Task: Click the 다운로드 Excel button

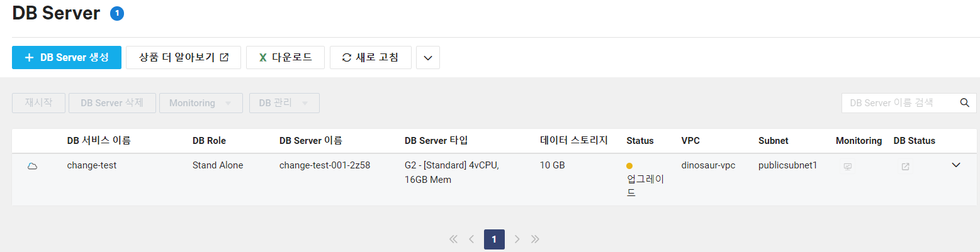Action: pos(285,57)
